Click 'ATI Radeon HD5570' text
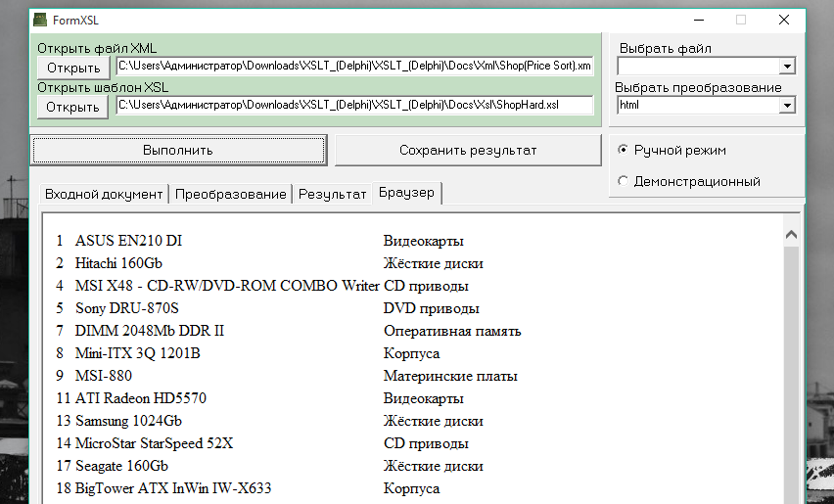This screenshot has width=834, height=504. pyautogui.click(x=140, y=398)
